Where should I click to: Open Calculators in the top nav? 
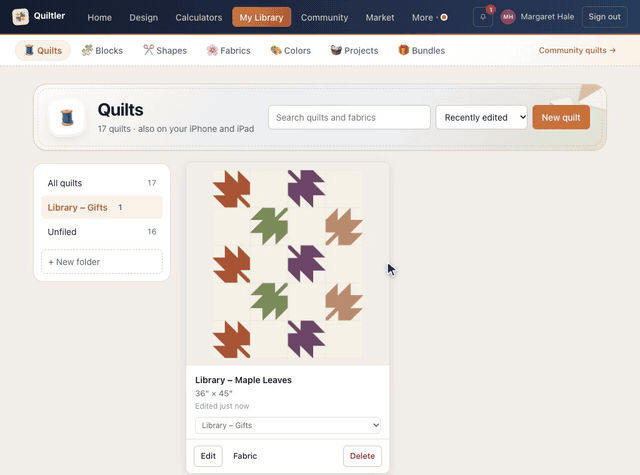point(198,17)
